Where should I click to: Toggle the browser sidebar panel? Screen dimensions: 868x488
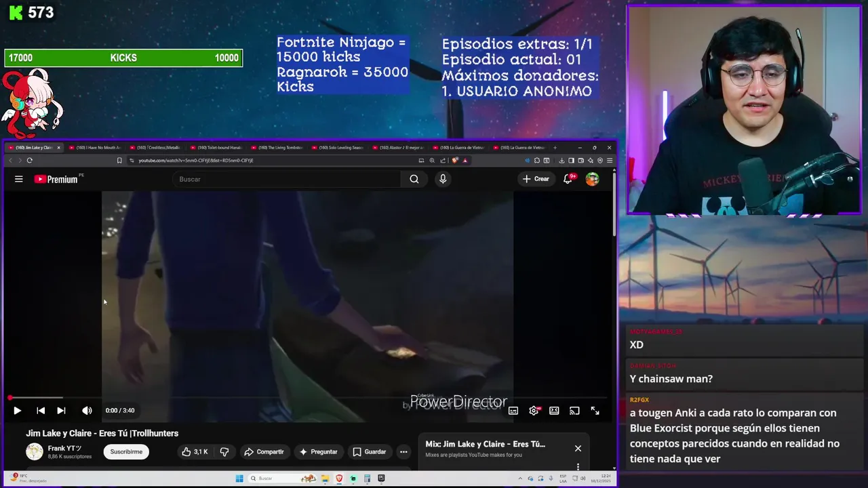pos(571,161)
